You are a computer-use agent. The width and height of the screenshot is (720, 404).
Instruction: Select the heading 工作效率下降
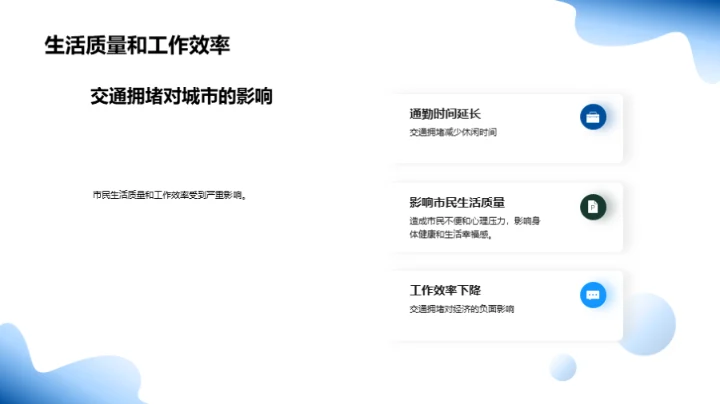[x=445, y=290]
